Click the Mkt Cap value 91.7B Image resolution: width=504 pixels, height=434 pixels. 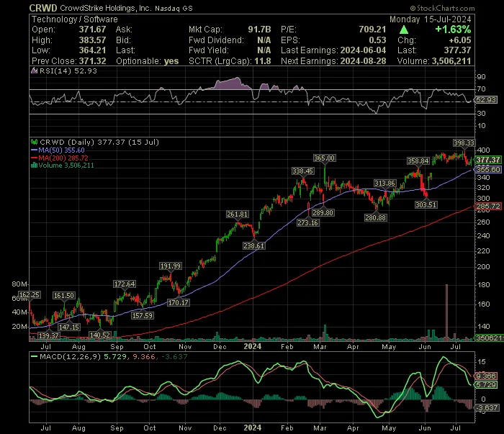pos(259,30)
